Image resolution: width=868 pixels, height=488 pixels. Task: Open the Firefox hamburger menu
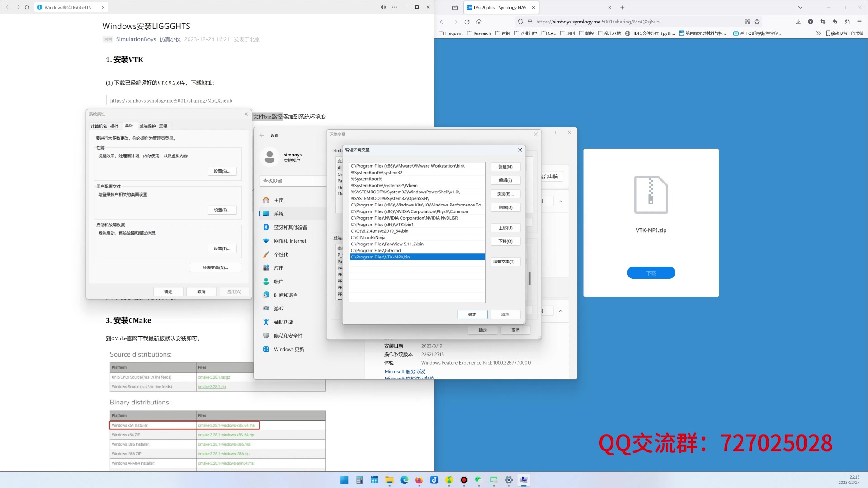pos(859,22)
